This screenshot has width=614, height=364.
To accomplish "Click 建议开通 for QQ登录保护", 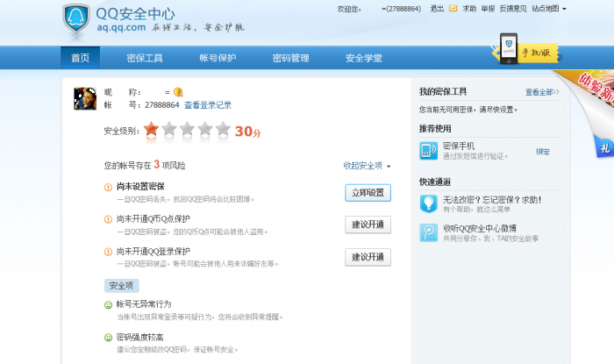I will coord(368,257).
